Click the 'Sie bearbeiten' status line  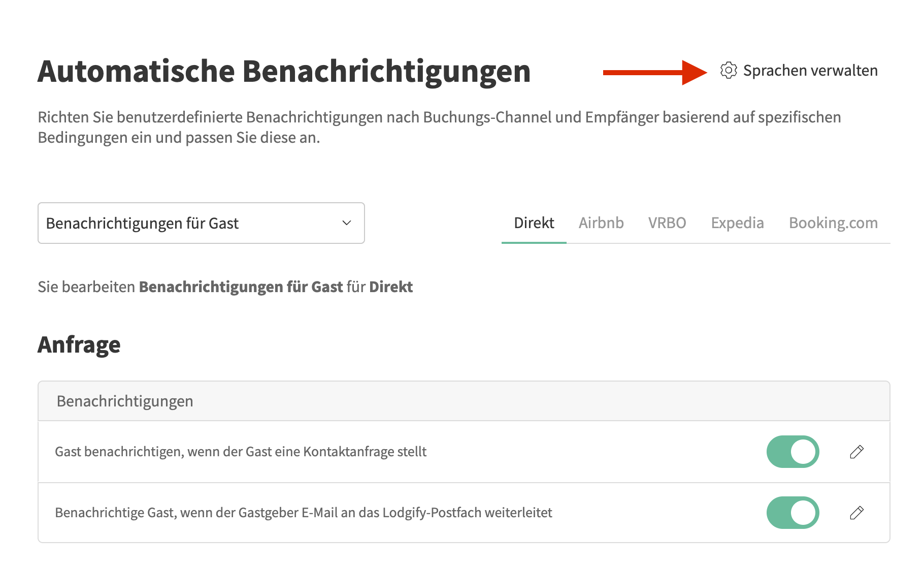[x=225, y=287]
